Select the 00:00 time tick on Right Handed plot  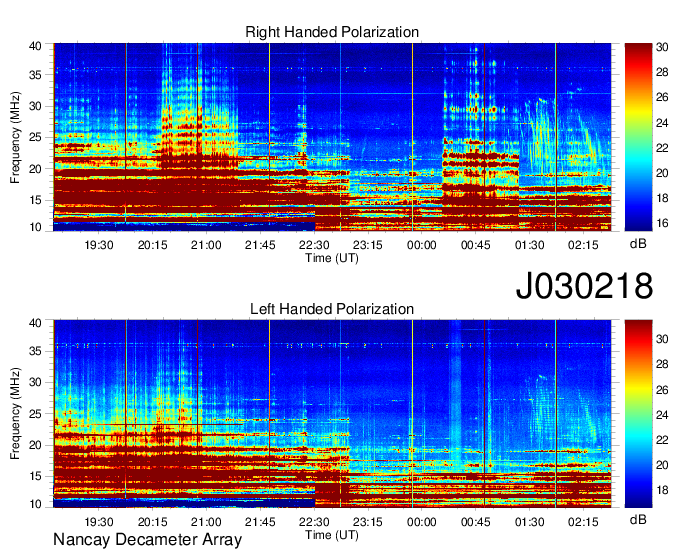point(422,245)
